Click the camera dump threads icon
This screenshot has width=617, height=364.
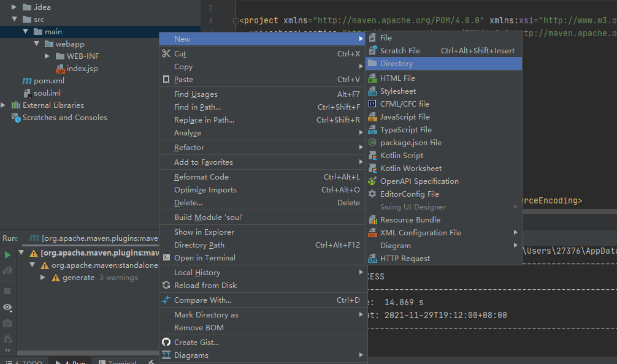pos(7,323)
